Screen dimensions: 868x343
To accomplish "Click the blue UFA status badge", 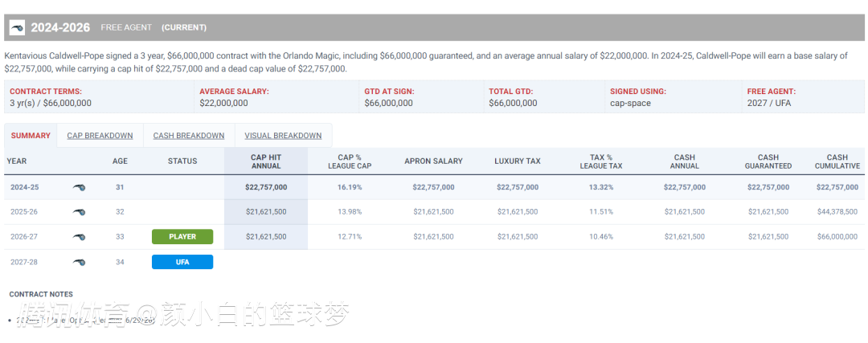I will click(x=182, y=262).
